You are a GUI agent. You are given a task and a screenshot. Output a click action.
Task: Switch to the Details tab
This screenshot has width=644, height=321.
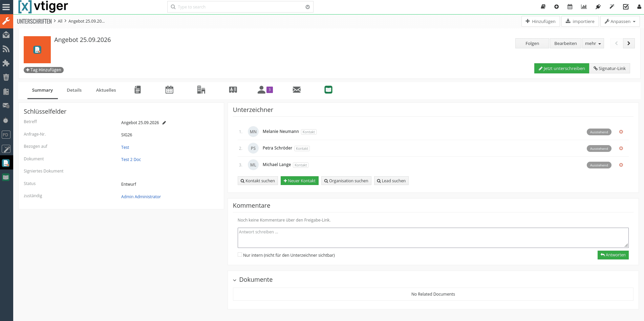[74, 90]
